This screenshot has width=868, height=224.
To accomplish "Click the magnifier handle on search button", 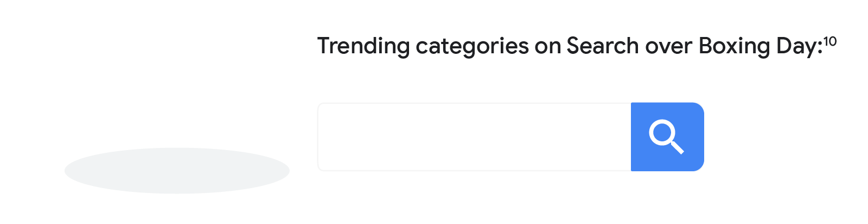I will [678, 147].
